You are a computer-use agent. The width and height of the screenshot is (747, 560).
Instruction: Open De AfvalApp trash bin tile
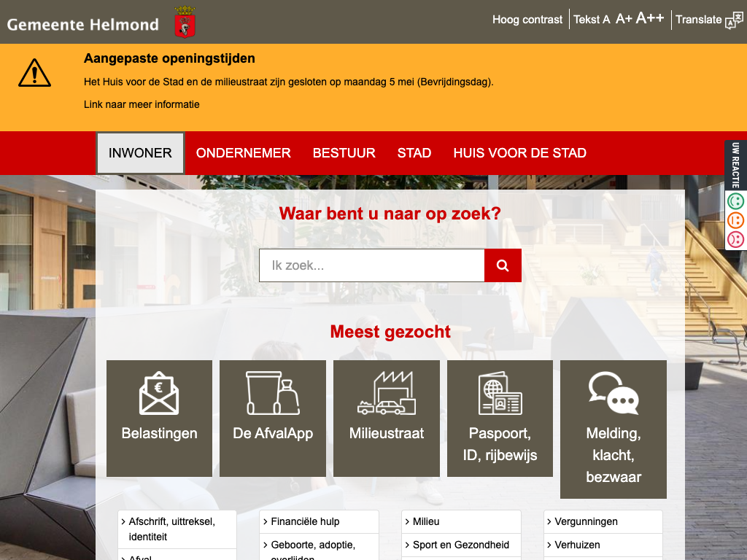273,418
